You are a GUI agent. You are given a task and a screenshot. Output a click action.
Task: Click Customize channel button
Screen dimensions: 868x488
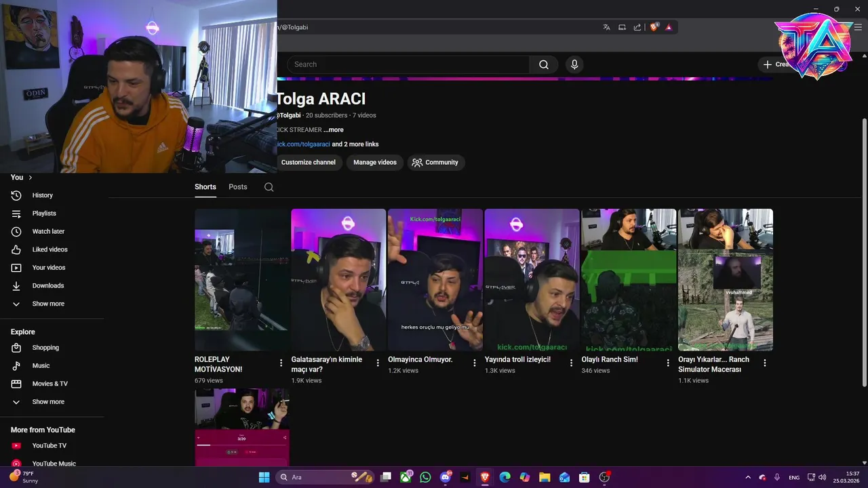pos(309,163)
